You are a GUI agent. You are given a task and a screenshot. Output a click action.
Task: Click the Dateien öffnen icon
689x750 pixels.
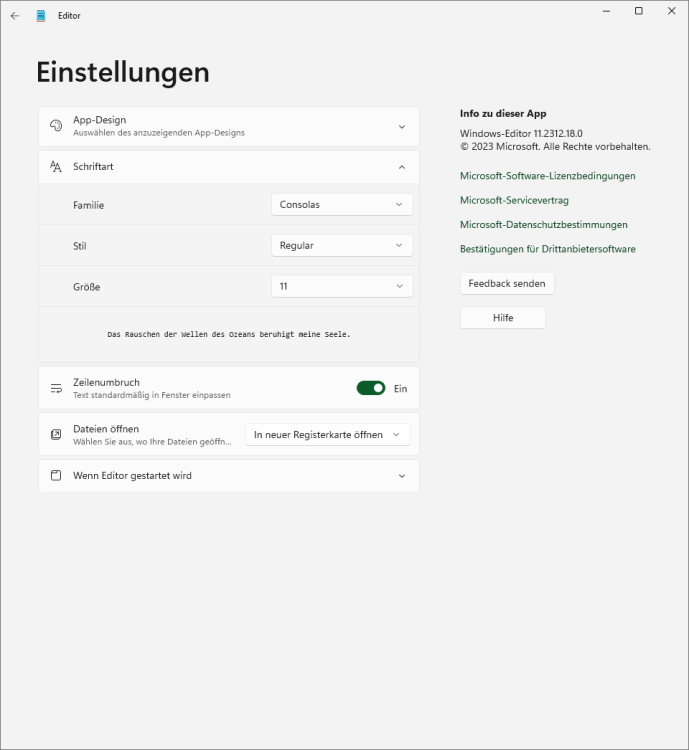(56, 435)
